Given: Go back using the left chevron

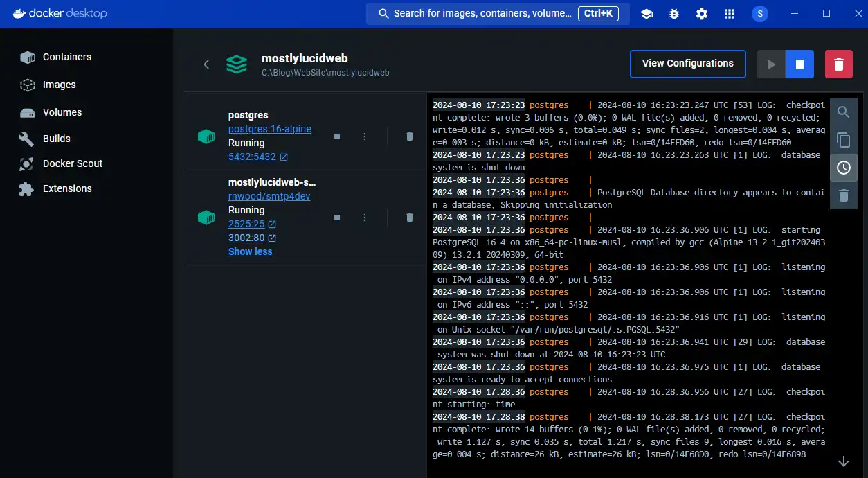Looking at the screenshot, I should tap(206, 64).
